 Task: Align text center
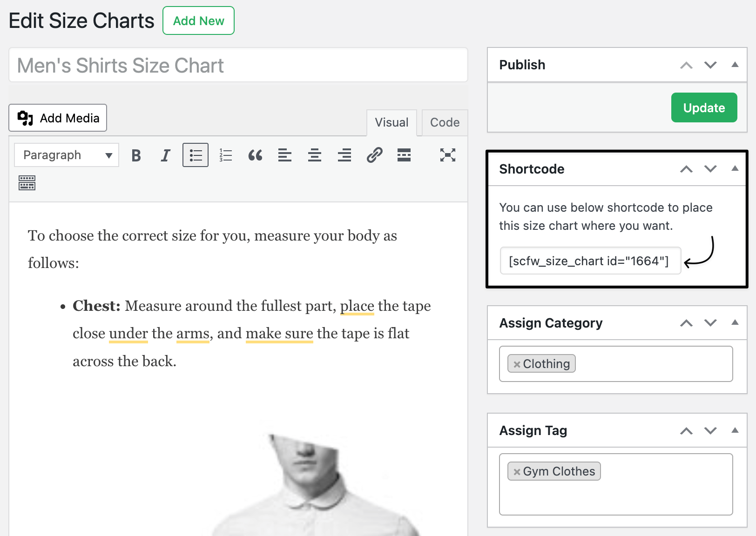tap(315, 155)
